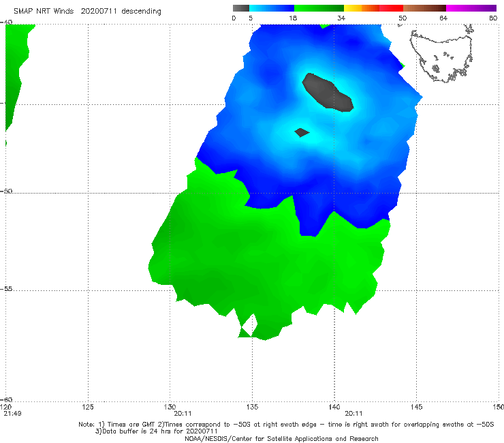Click the longitude label '145'
504x443 pixels.
tap(417, 407)
